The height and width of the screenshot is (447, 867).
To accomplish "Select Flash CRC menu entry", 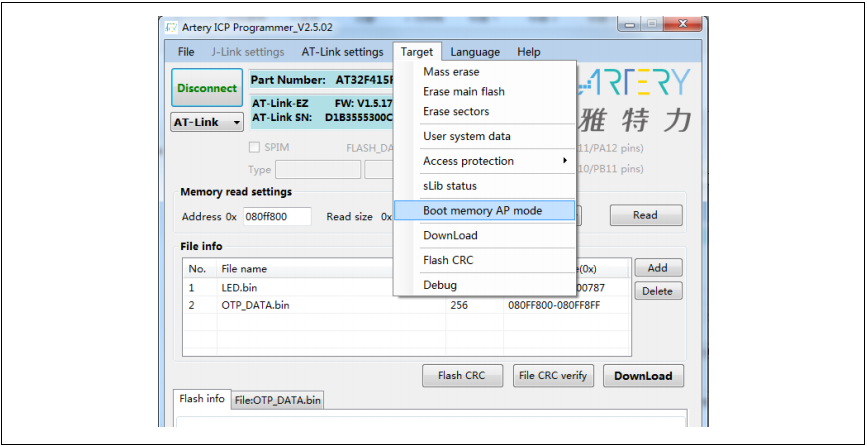I will click(x=484, y=260).
